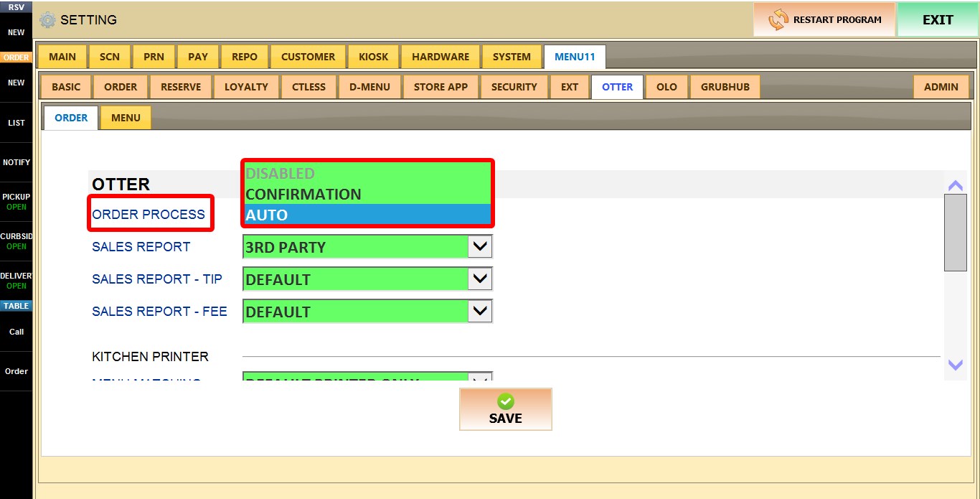Select the PAY tab
Image resolution: width=980 pixels, height=499 pixels.
coord(198,57)
